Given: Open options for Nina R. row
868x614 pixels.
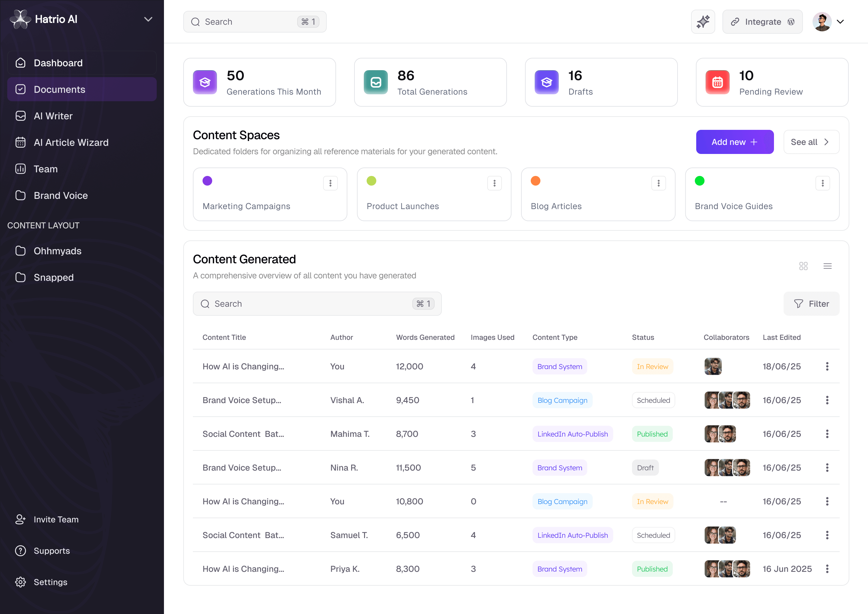Looking at the screenshot, I should coord(827,467).
